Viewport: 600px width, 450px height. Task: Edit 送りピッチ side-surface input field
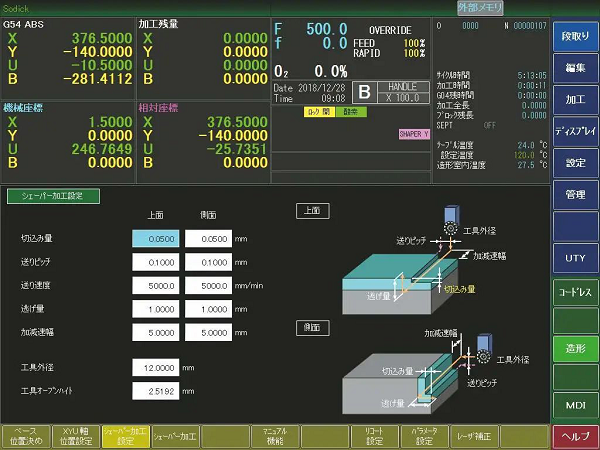click(x=208, y=262)
